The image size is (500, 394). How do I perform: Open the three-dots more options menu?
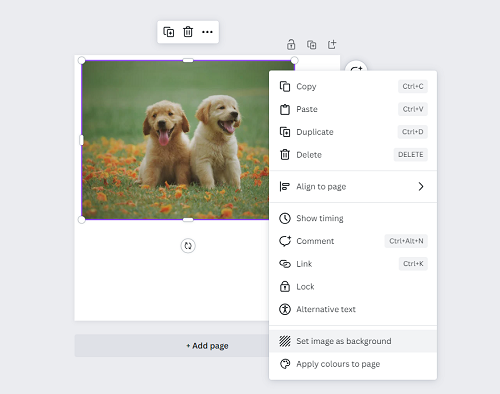(207, 32)
